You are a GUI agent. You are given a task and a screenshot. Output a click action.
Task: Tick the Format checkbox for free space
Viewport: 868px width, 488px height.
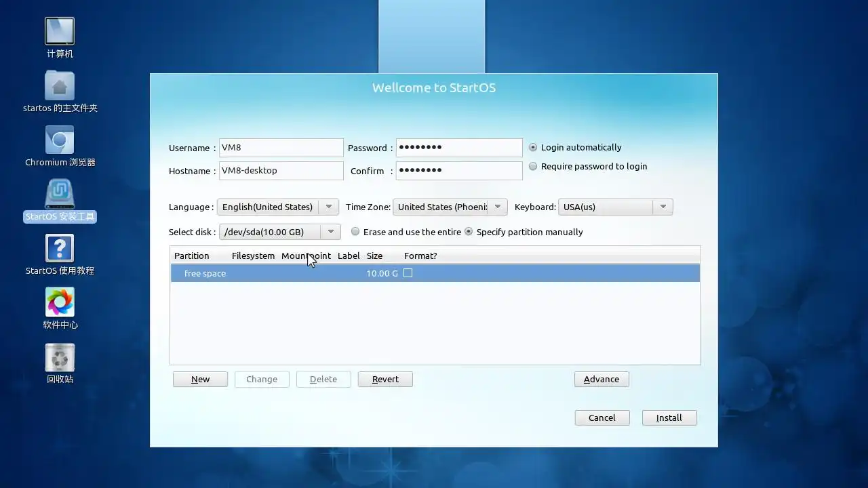408,273
